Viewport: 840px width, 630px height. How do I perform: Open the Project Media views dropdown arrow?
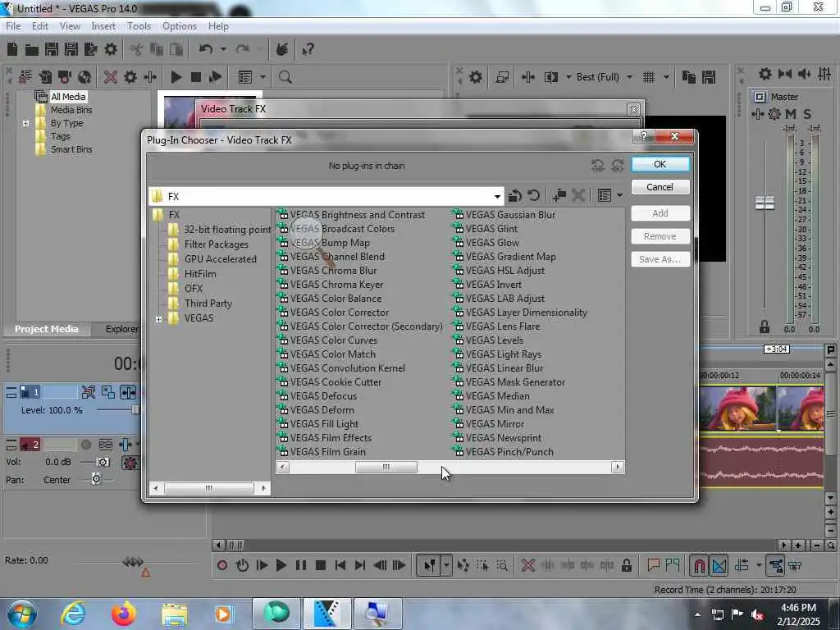[262, 77]
